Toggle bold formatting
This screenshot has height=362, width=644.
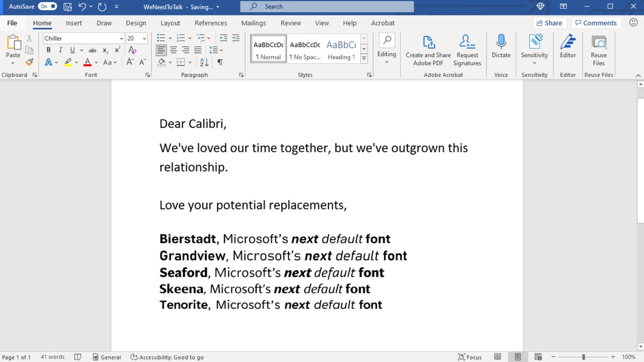click(x=48, y=49)
